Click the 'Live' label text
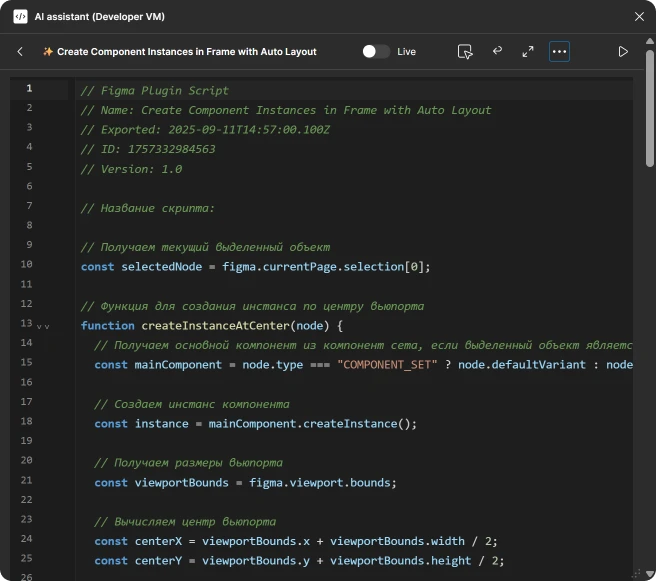This screenshot has height=581, width=656. tap(406, 51)
